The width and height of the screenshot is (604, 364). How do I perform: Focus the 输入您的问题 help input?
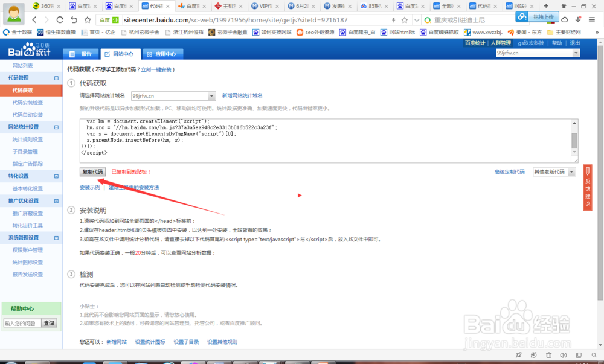coord(22,323)
